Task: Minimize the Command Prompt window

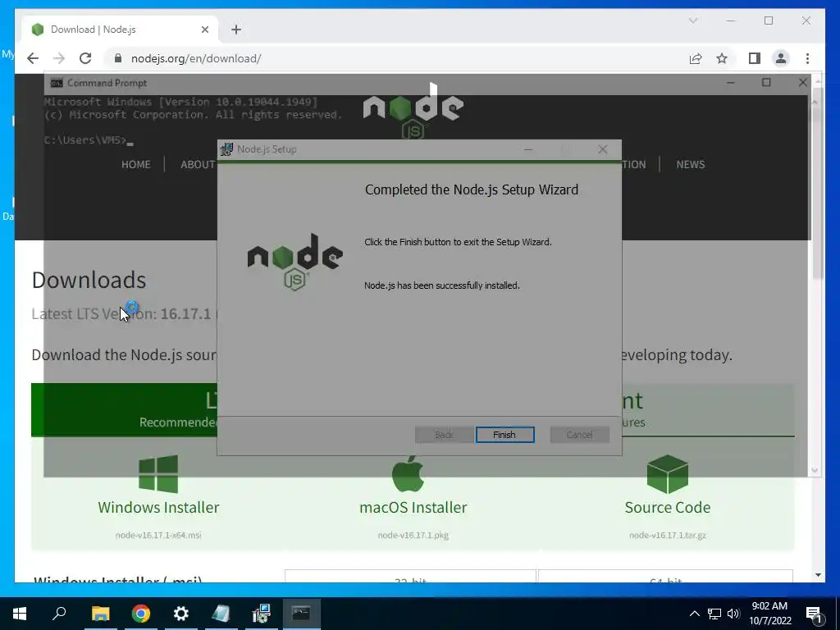Action: [x=731, y=83]
